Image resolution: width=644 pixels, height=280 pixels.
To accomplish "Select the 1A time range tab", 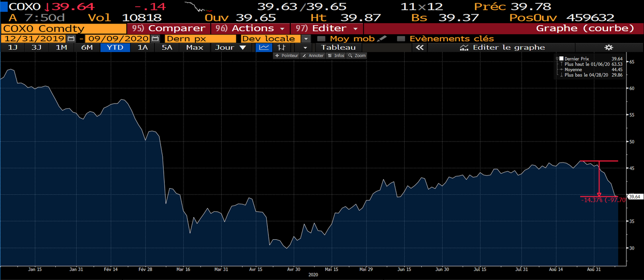I will (142, 48).
